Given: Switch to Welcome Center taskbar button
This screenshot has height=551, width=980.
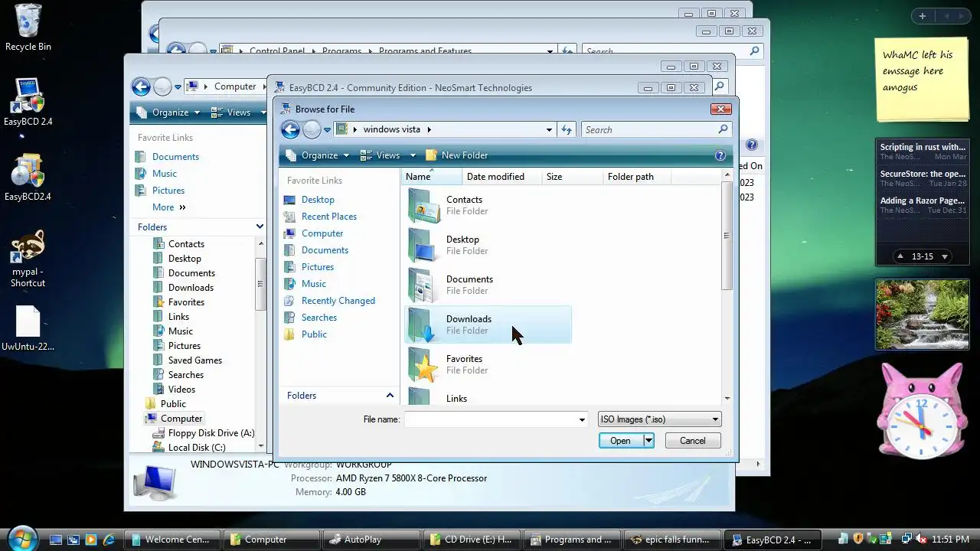Looking at the screenshot, I should tap(172, 540).
